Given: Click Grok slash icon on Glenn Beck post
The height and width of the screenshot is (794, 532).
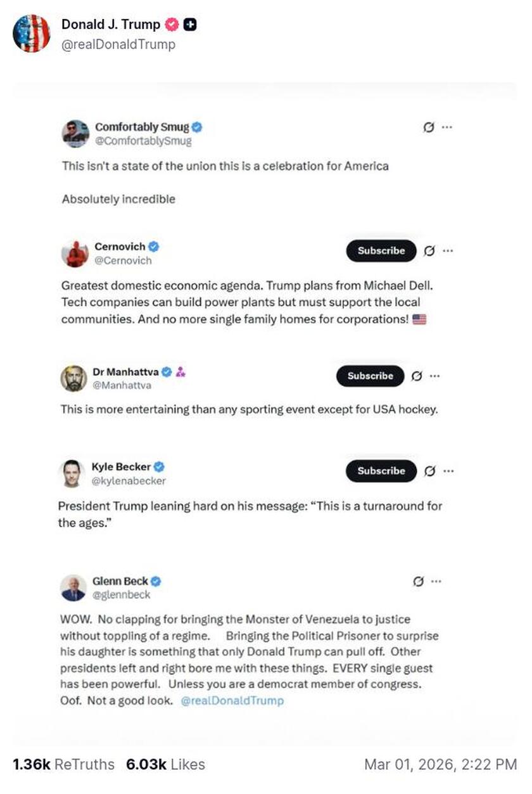Looking at the screenshot, I should pos(418,581).
